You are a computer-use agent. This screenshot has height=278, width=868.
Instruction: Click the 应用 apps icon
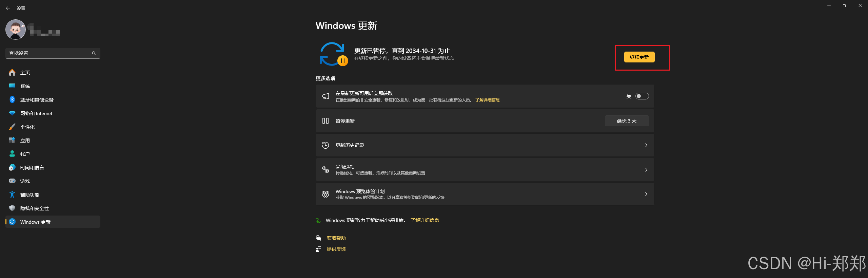(12, 140)
